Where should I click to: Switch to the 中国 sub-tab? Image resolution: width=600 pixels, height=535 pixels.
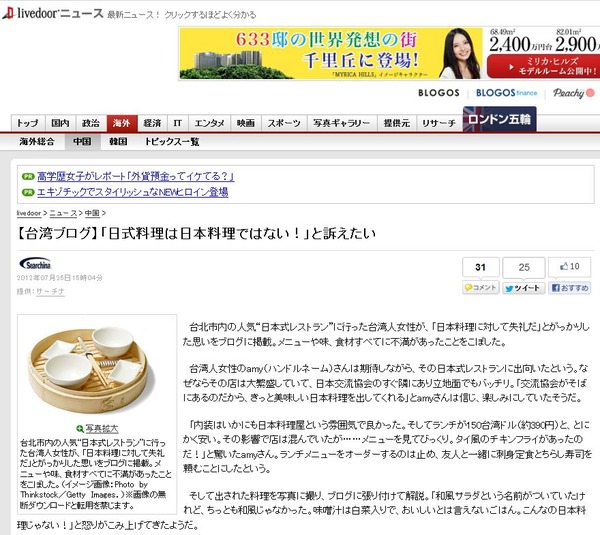(x=82, y=142)
